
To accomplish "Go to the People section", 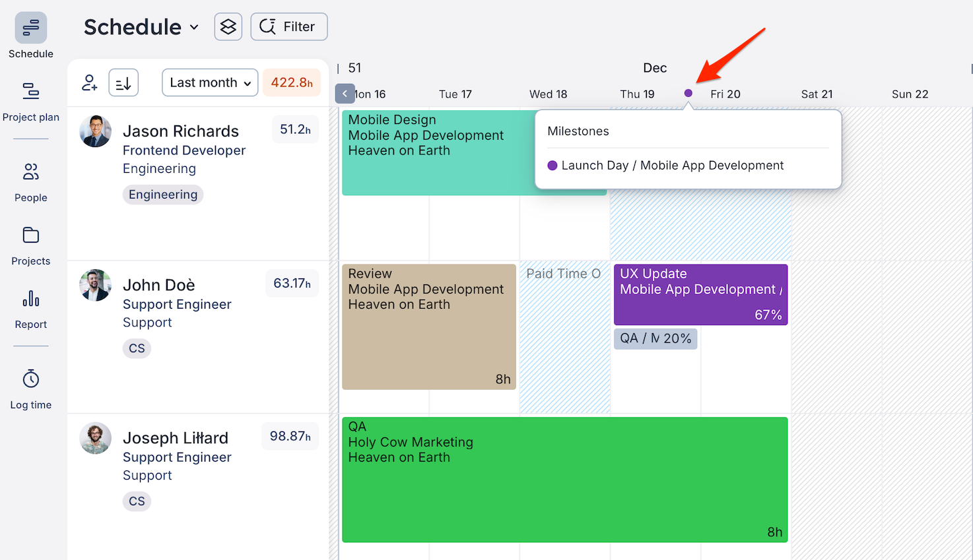I will tap(30, 172).
